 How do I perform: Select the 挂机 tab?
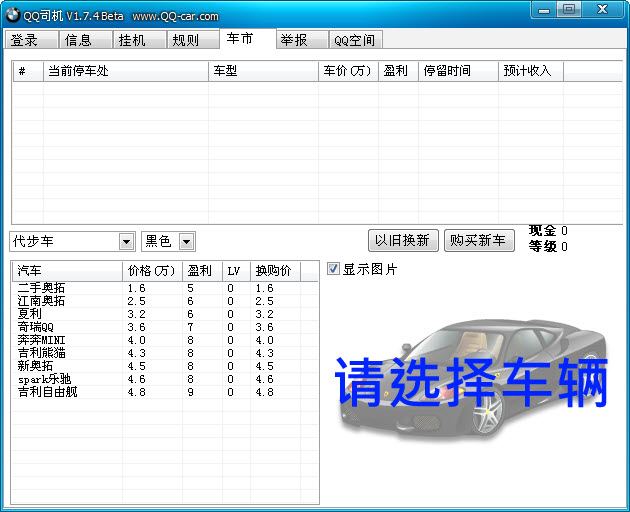coord(139,40)
